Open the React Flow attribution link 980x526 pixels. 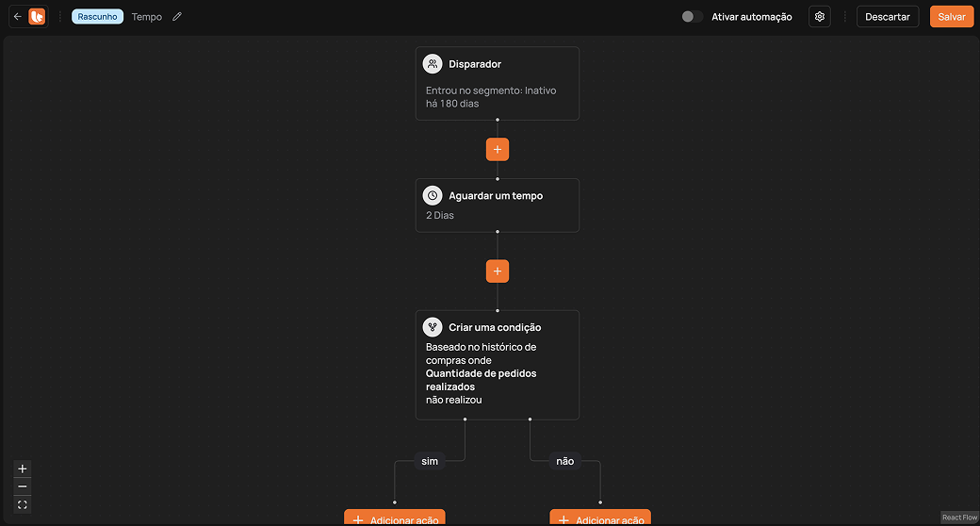tap(959, 518)
